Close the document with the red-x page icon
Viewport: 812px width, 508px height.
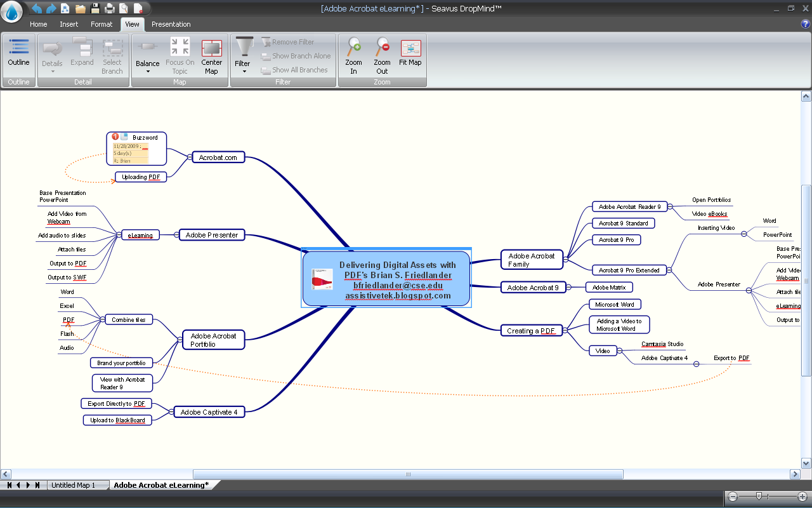139,8
